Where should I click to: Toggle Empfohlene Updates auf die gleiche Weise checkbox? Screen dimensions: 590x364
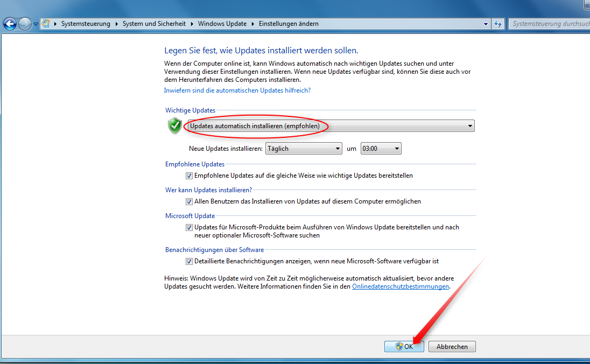(189, 176)
